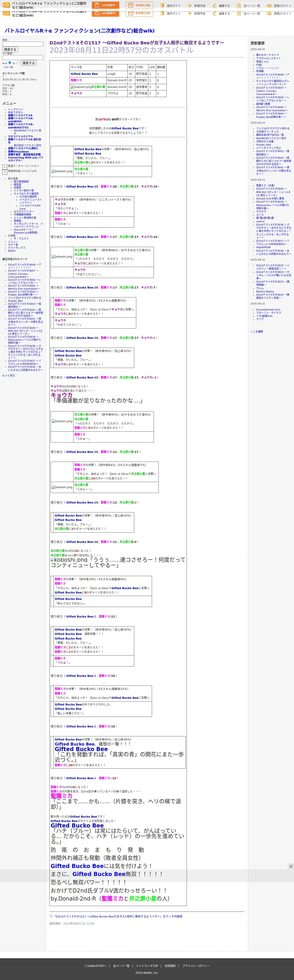Open 琥珀にゃん in 更新履歴
Image resolution: width=294 pixels, height=980 pixels.
[262, 61]
